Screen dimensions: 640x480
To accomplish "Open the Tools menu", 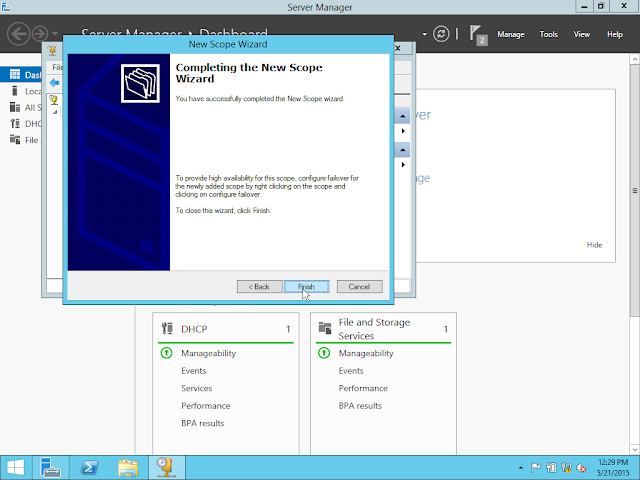I will (x=549, y=34).
